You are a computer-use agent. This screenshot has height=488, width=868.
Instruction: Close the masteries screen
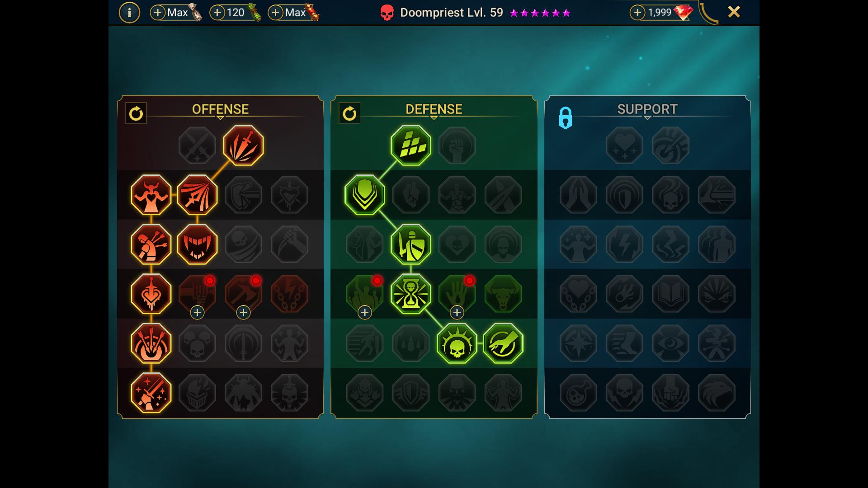734,12
